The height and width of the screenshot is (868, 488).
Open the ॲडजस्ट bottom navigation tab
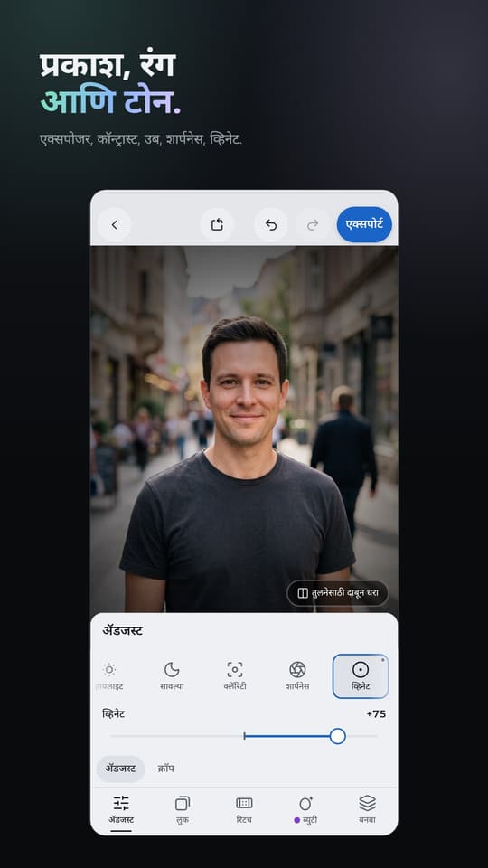[121, 809]
